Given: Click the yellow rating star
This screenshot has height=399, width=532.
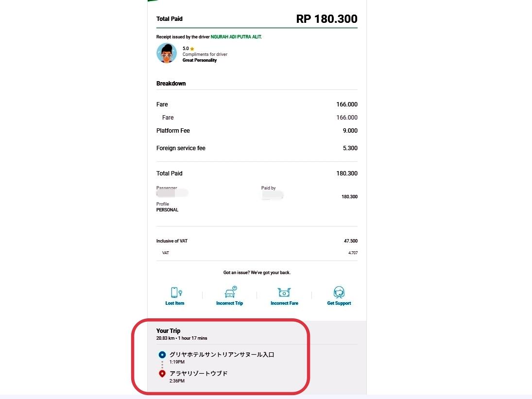Looking at the screenshot, I should [x=192, y=49].
